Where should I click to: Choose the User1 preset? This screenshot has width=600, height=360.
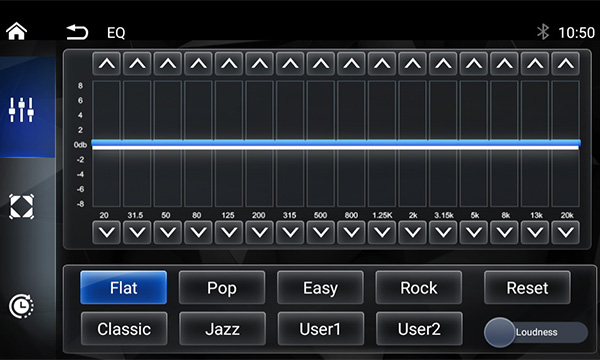click(x=321, y=329)
